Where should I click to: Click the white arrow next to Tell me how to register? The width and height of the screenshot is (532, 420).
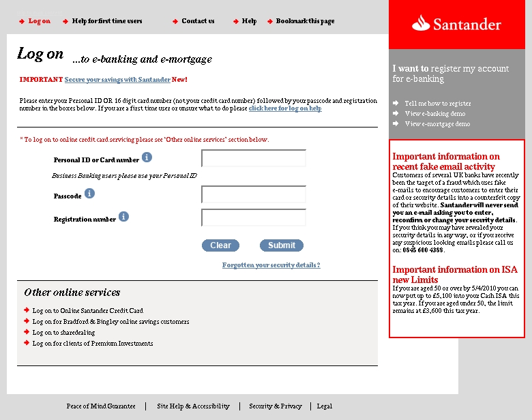coord(396,103)
